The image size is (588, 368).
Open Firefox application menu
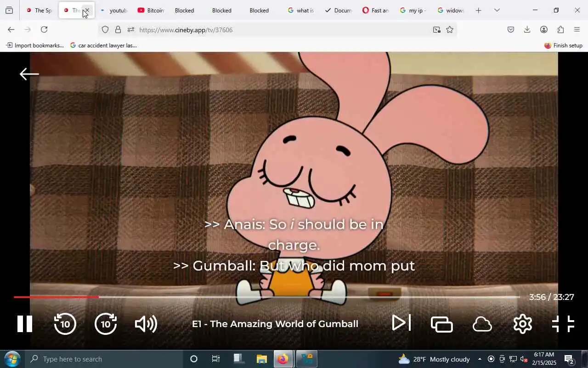coord(577,29)
